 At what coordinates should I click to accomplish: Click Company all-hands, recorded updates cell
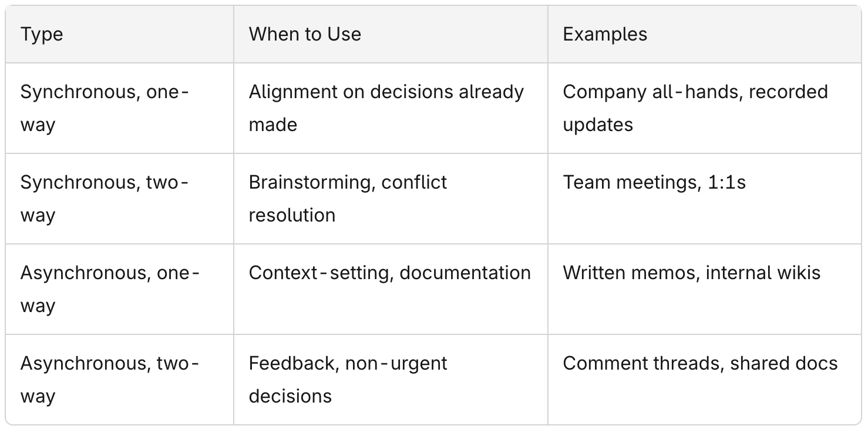705,108
